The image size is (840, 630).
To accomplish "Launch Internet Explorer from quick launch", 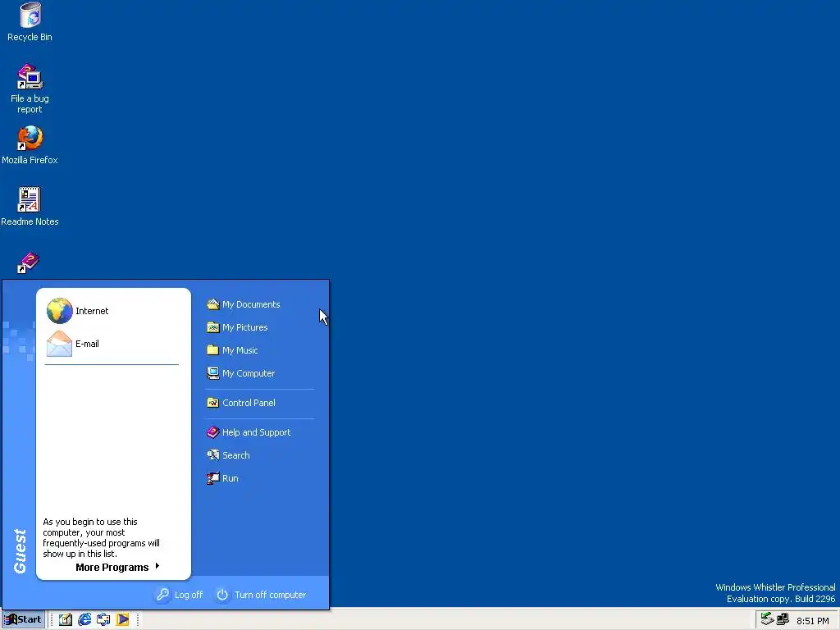I will [x=84, y=620].
